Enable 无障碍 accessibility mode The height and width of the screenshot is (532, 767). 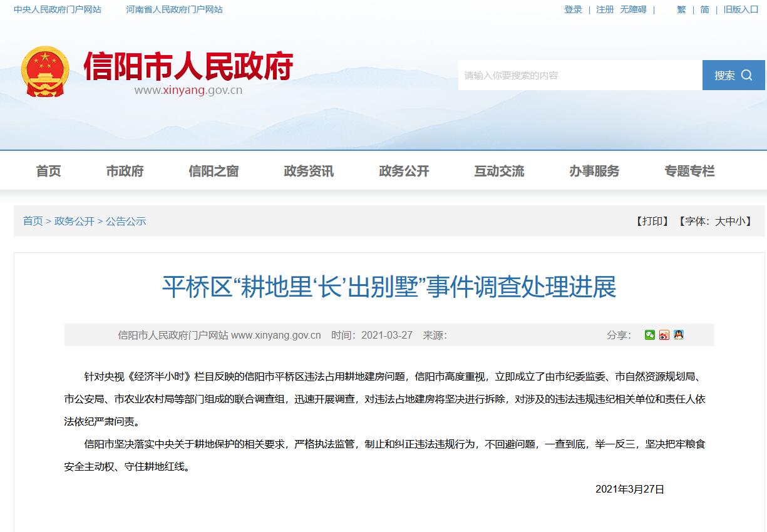point(633,9)
